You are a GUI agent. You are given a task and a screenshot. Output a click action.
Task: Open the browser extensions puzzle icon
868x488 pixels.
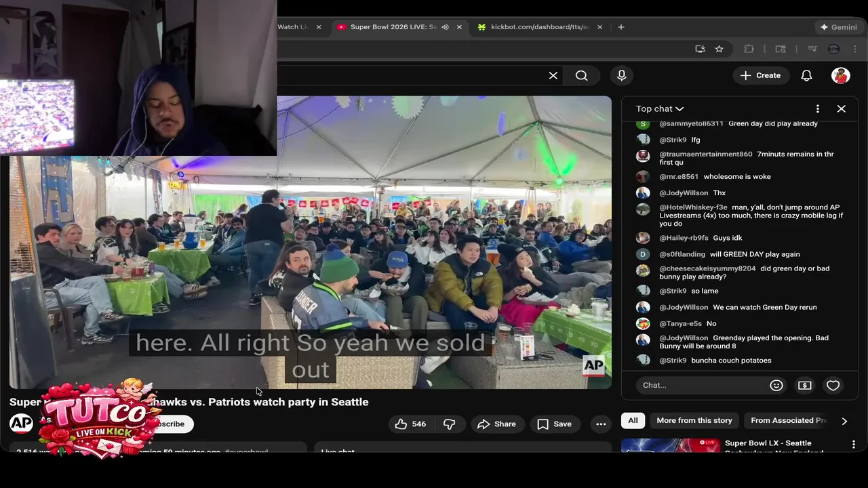coord(749,49)
